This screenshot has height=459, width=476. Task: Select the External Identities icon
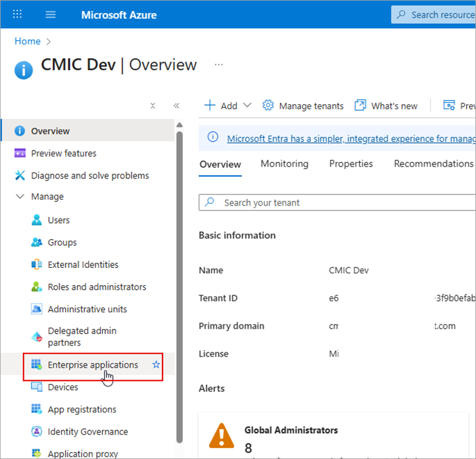pyautogui.click(x=37, y=265)
